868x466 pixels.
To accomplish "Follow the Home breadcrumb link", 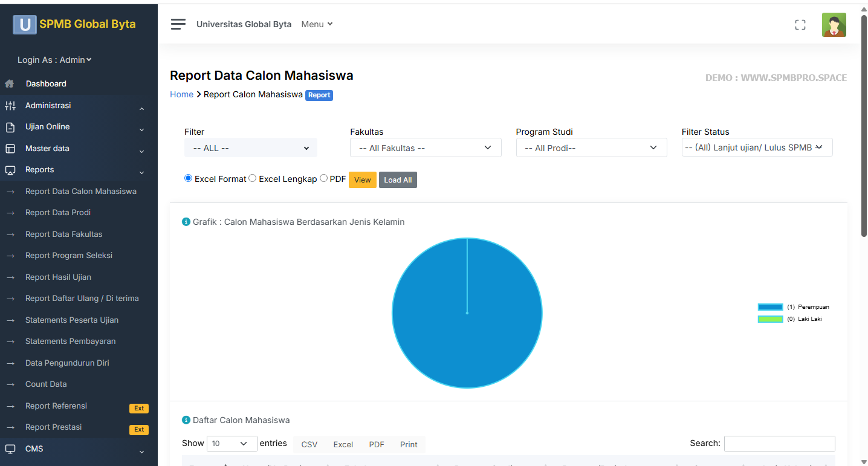I will tap(181, 94).
